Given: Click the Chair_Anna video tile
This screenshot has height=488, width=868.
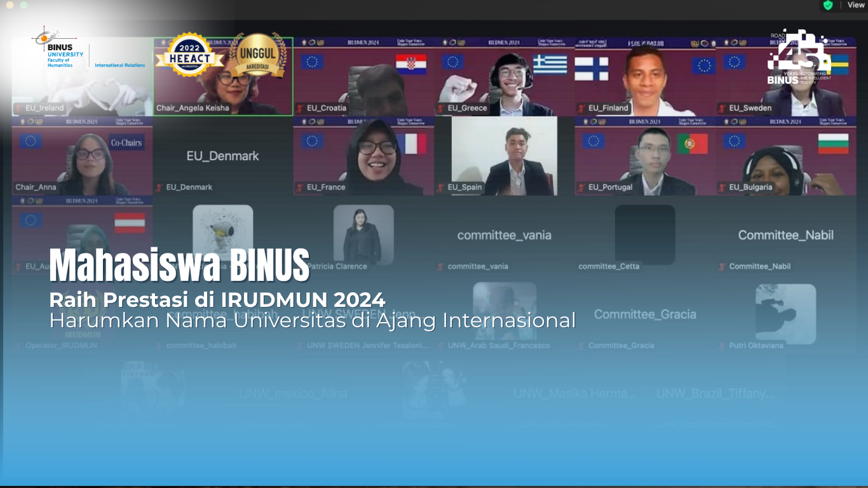Looking at the screenshot, I should (x=82, y=156).
